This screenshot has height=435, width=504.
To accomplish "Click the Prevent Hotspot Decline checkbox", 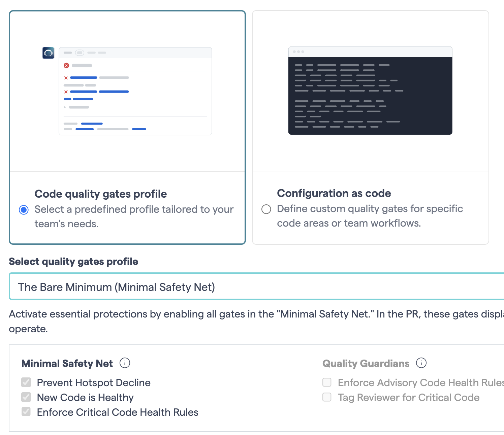I will (26, 382).
